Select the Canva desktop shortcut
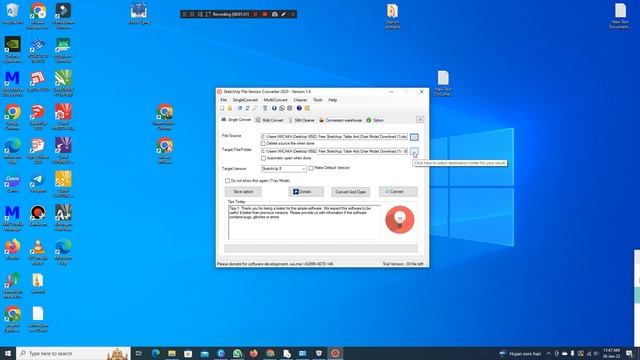Viewport: 640px width, 360px height. [13, 183]
